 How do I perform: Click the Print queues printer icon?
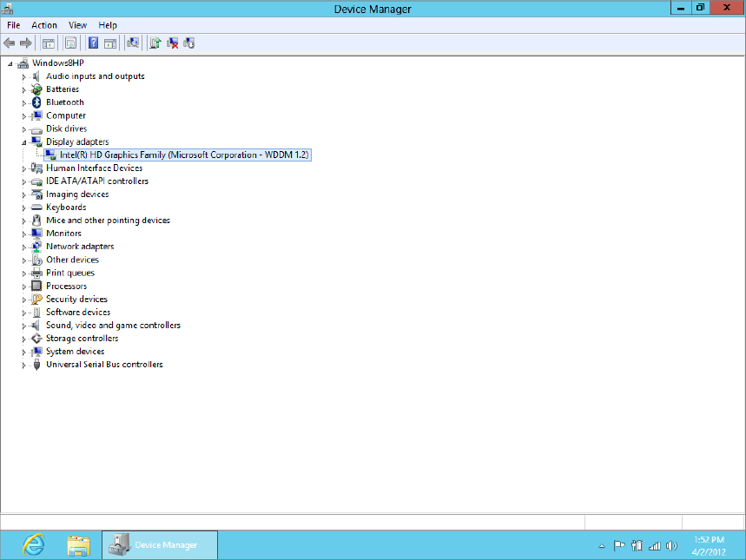(36, 273)
